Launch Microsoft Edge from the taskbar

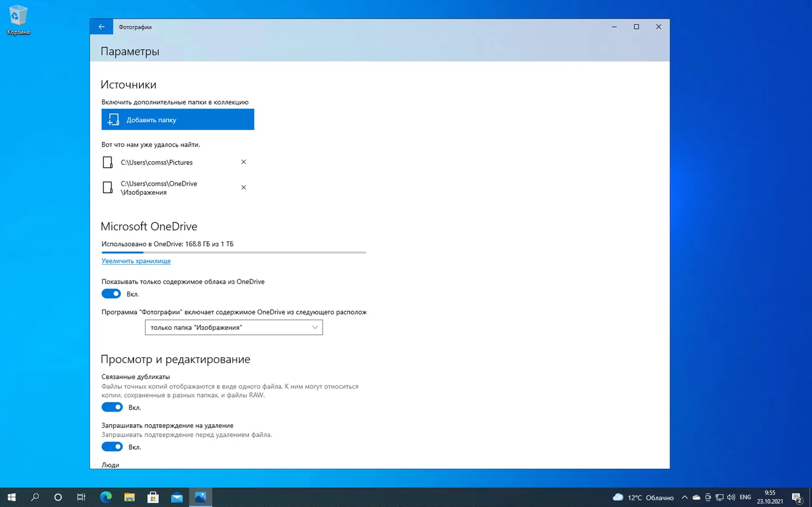(x=106, y=497)
